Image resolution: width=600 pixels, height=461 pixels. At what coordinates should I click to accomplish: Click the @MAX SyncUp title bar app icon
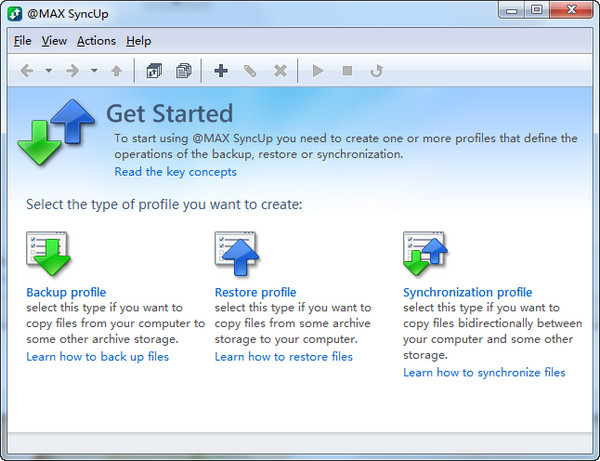[15, 14]
